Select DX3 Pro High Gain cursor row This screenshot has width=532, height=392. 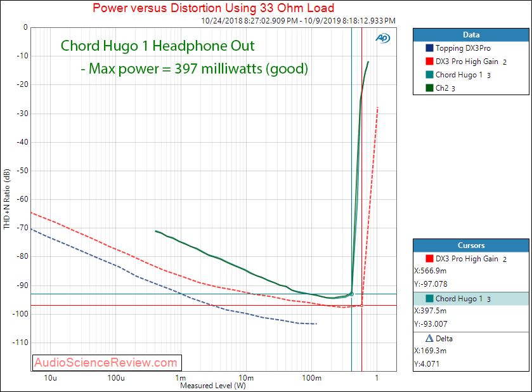click(471, 259)
